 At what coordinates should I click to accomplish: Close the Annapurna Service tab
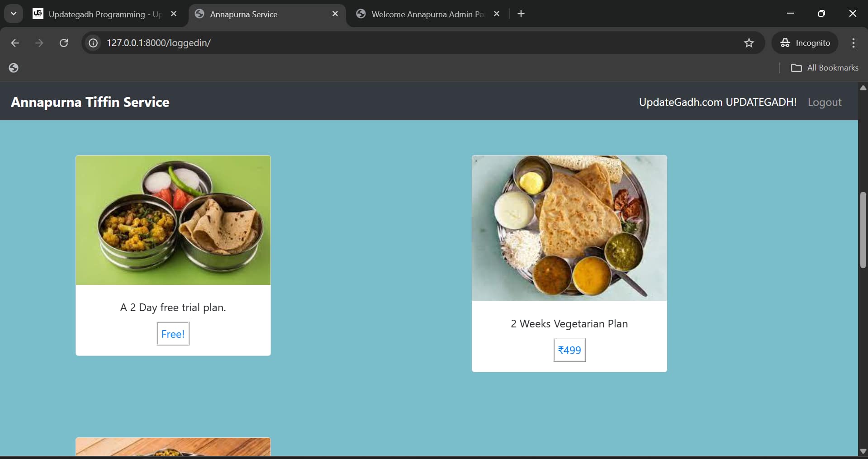(335, 14)
